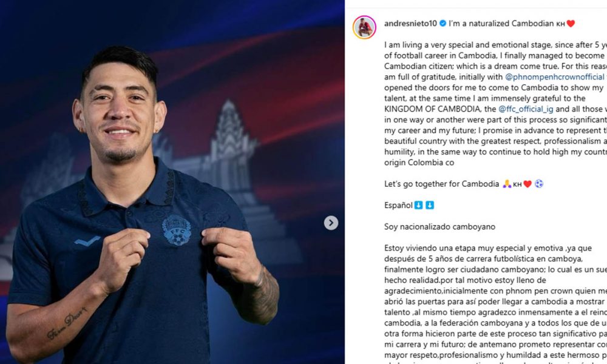This screenshot has width=607, height=364.
Task: Click the 'Soy nacionalizado camboyano' heading text
Action: 439,227
